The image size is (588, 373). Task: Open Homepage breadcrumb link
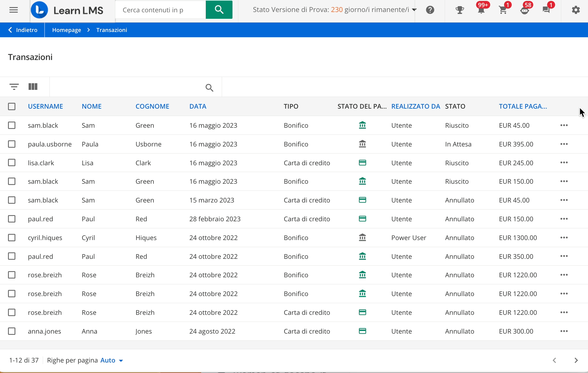(x=67, y=30)
